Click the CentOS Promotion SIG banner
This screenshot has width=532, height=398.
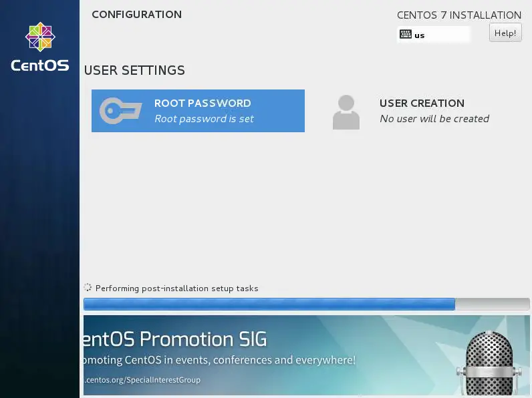306,355
